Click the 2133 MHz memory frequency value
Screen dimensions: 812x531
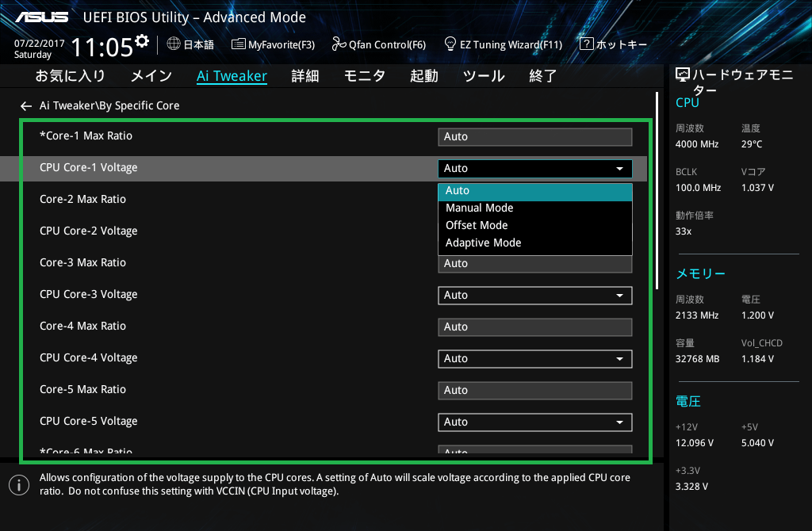(697, 315)
